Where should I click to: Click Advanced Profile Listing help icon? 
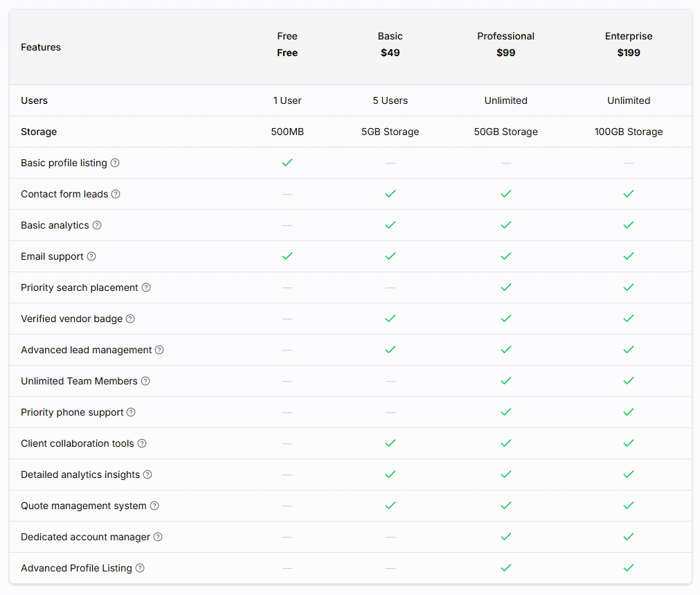[140, 568]
